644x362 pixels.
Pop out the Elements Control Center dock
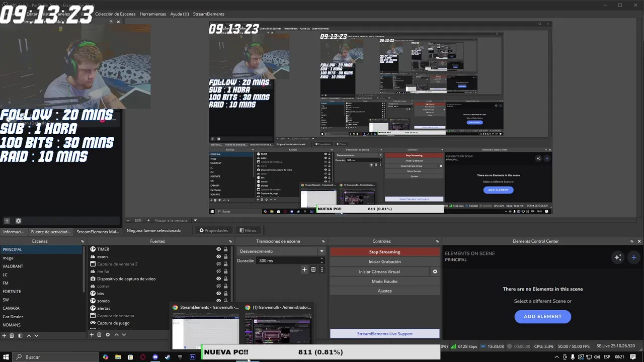tap(632, 241)
